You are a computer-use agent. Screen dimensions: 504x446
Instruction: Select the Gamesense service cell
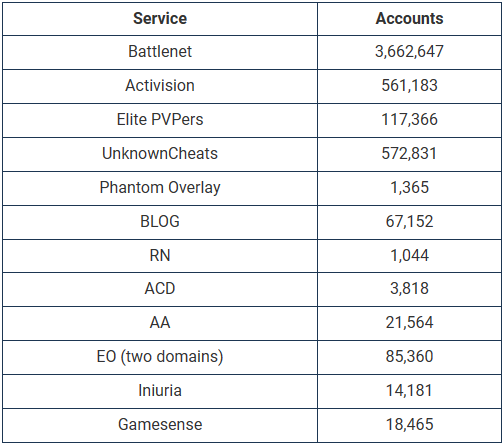tap(160, 424)
